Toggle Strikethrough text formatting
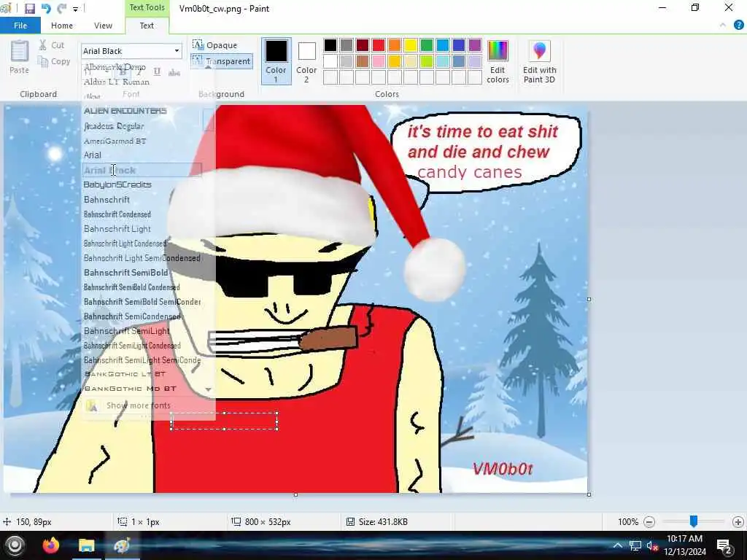This screenshot has height=560, width=747. pyautogui.click(x=174, y=72)
